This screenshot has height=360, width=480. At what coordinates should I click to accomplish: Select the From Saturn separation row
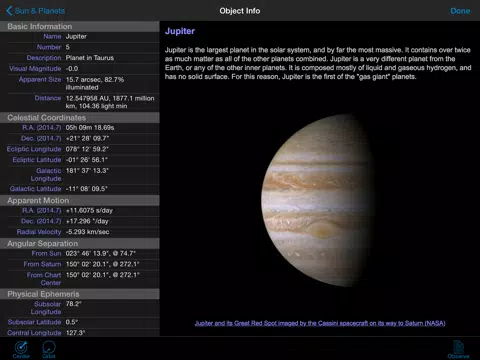[x=80, y=264]
